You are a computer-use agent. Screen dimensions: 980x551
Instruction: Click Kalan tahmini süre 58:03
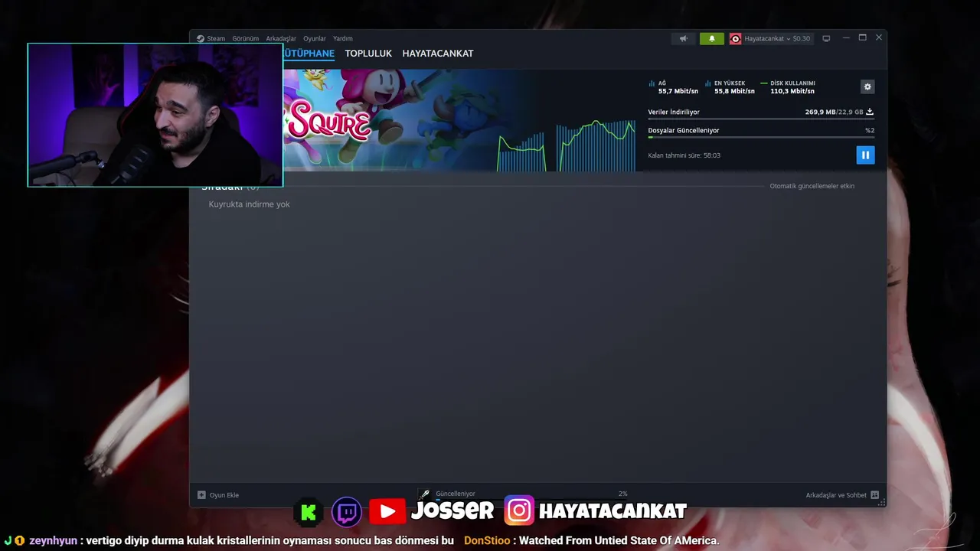pos(684,155)
